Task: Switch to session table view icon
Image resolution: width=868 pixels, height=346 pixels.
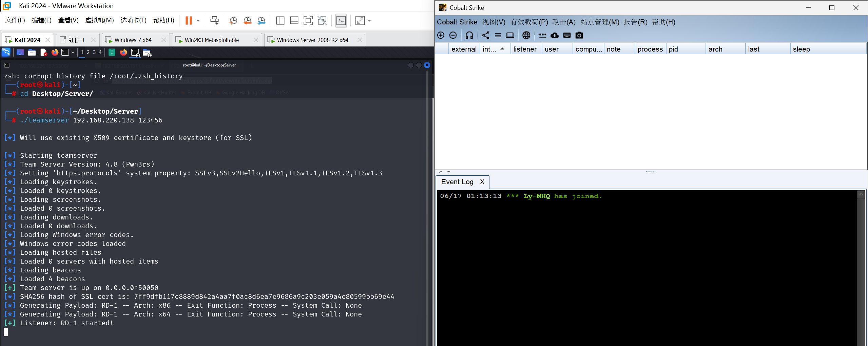Action: click(498, 35)
